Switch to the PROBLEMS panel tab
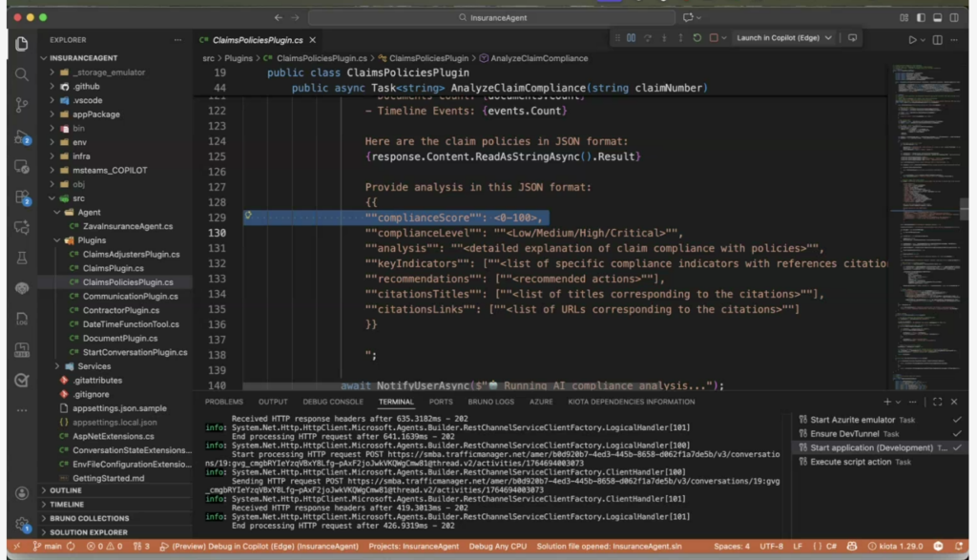This screenshot has width=977, height=560. click(x=223, y=402)
